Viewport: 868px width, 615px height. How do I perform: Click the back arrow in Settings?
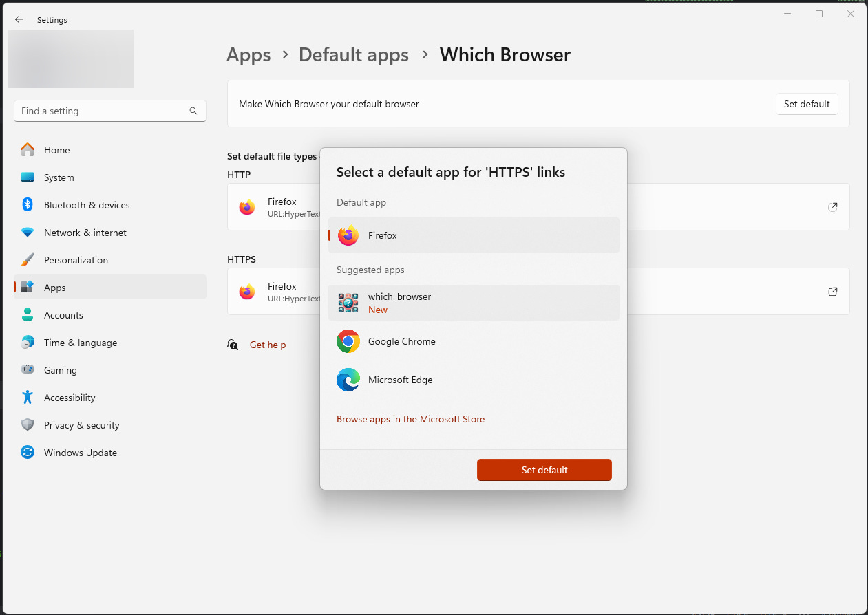[19, 20]
